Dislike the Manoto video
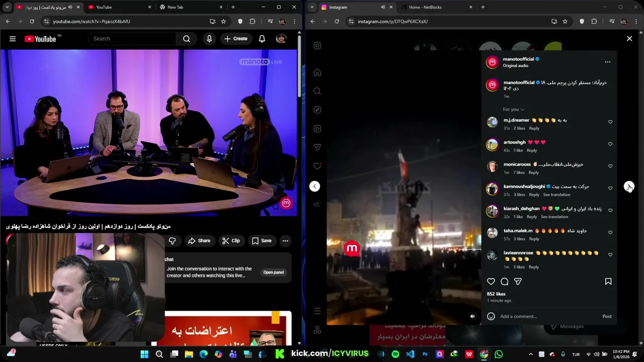Screen dimensions: 644x362 point(172,241)
